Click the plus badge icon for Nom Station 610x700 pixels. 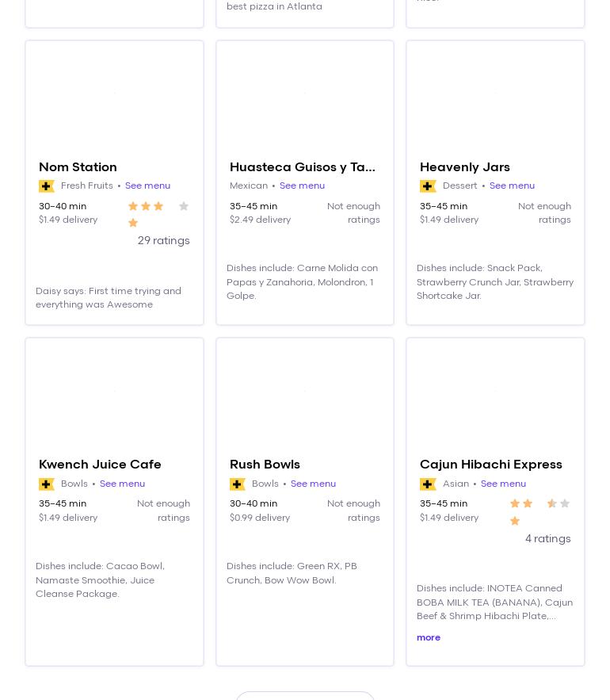click(x=47, y=186)
